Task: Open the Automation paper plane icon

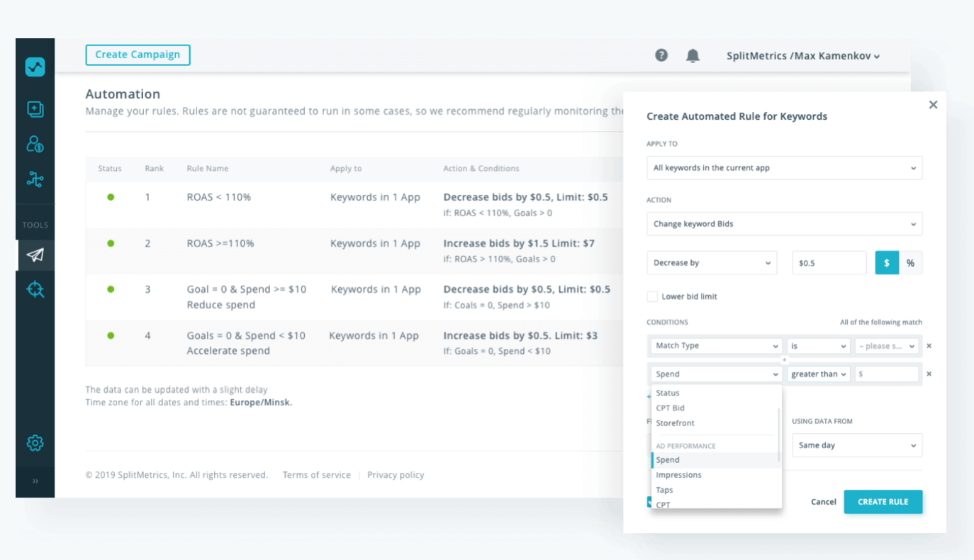Action: (35, 255)
